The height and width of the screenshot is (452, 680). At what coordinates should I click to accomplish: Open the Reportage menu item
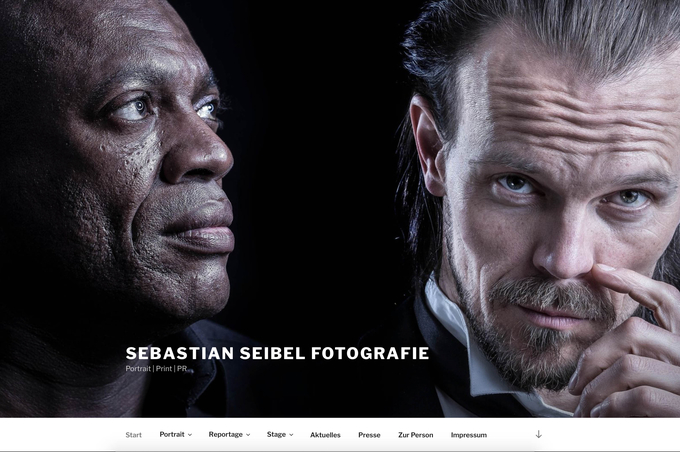pos(226,434)
